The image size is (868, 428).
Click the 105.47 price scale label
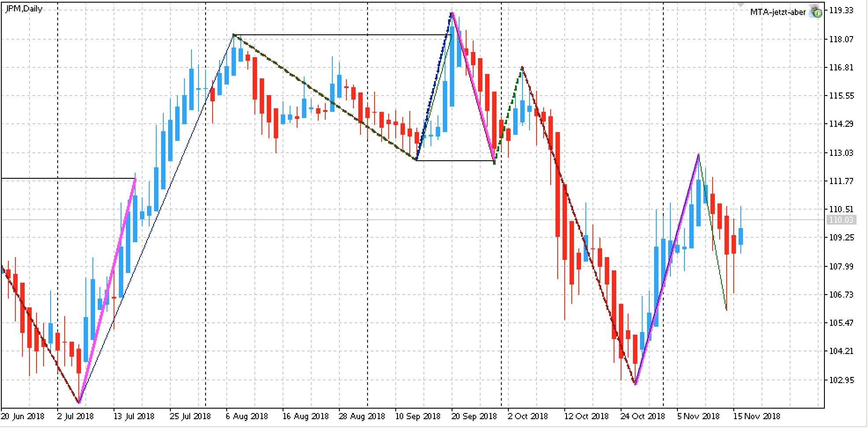click(841, 323)
